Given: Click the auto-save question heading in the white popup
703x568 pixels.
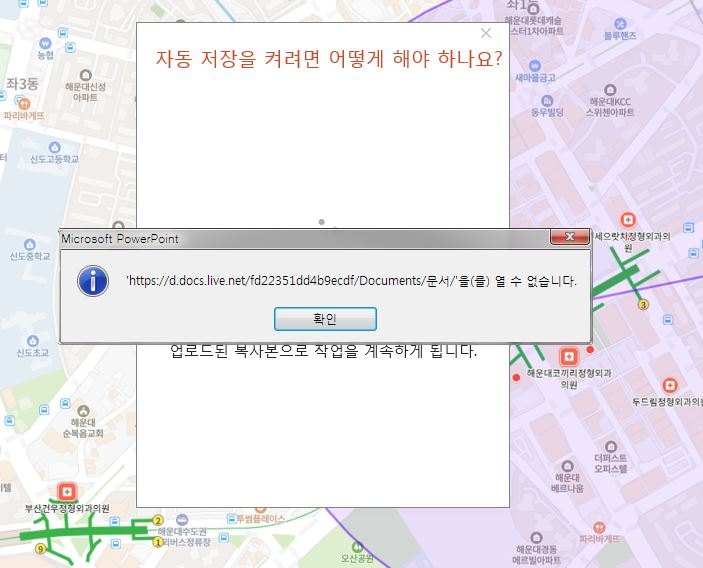Looking at the screenshot, I should tap(329, 59).
